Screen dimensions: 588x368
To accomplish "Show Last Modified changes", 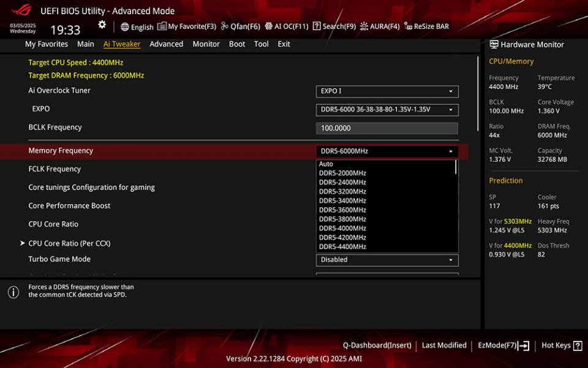I will 444,345.
